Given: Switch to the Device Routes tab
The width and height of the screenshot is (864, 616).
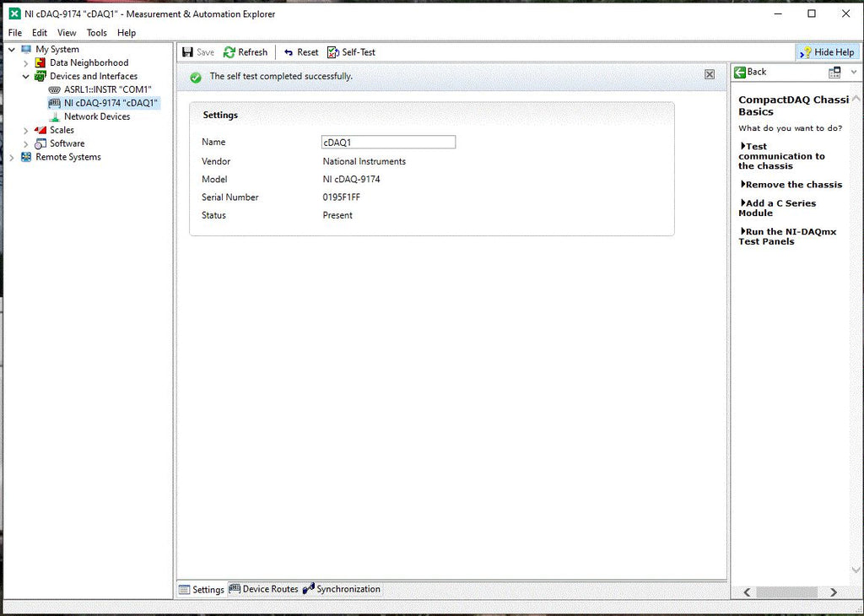Looking at the screenshot, I should (x=263, y=589).
